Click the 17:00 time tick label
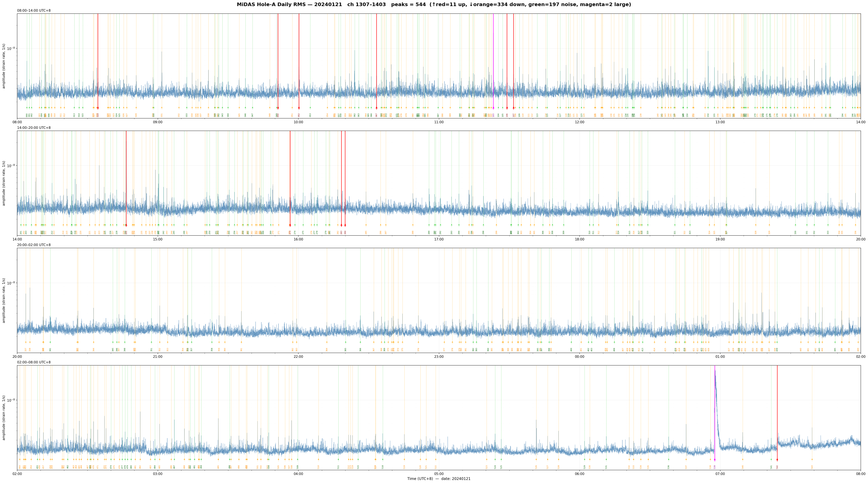868x483 pixels. point(439,239)
